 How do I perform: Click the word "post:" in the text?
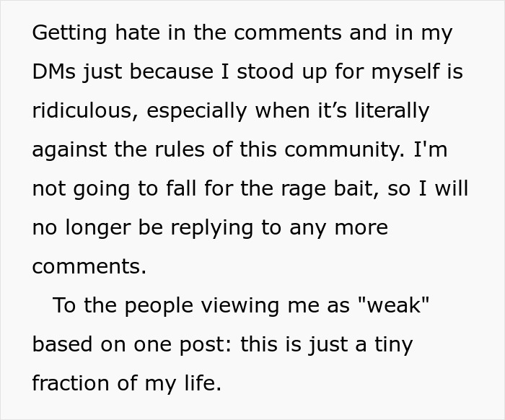206,345
